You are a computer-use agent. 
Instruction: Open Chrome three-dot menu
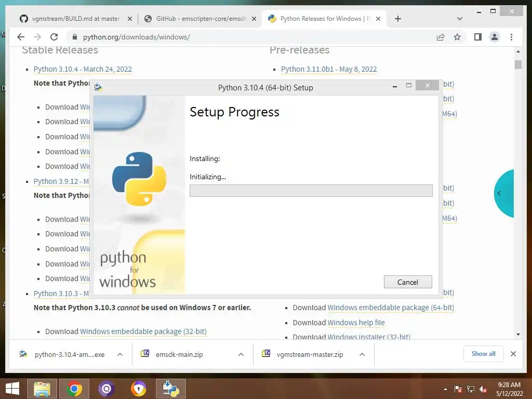coord(511,37)
